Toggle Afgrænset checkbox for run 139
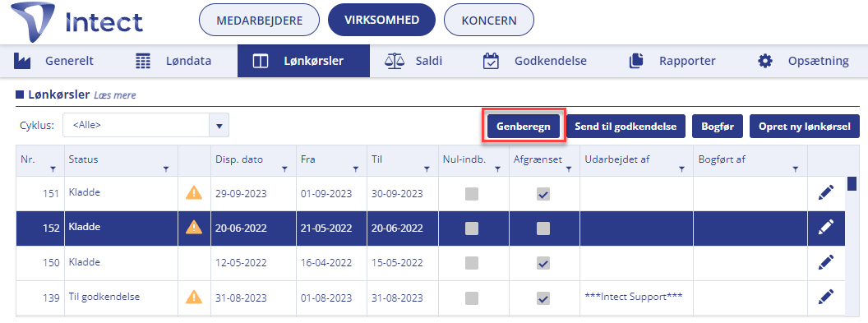868x323 pixels. pos(543,298)
